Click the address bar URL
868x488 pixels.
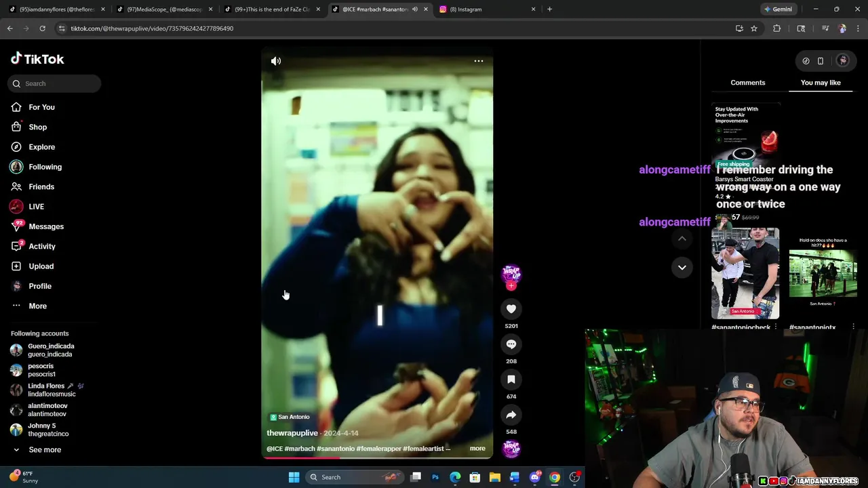pos(152,28)
